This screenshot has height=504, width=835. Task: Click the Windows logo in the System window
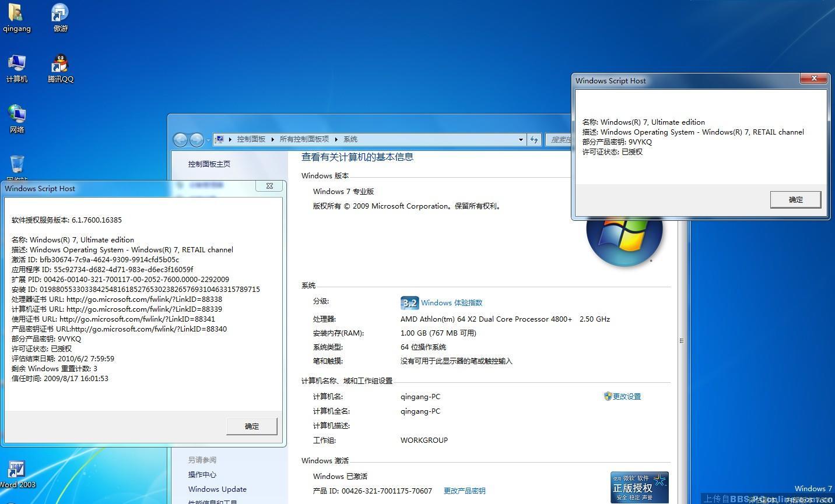tap(624, 242)
